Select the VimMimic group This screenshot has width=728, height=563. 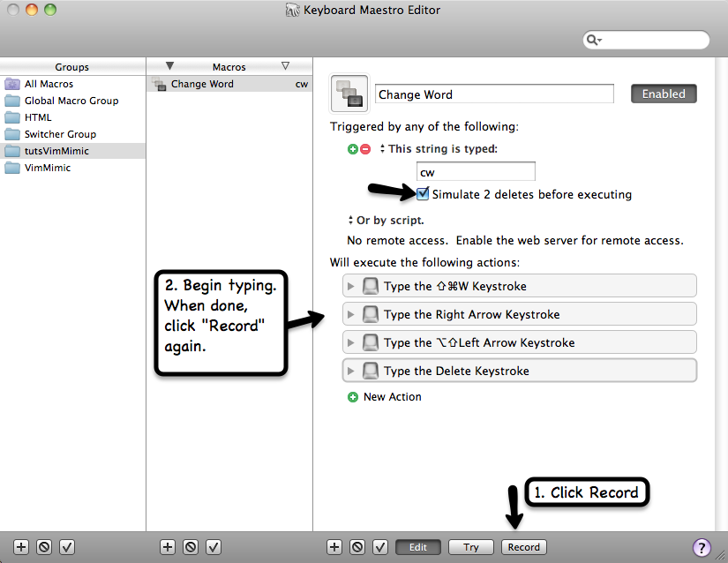(73, 168)
